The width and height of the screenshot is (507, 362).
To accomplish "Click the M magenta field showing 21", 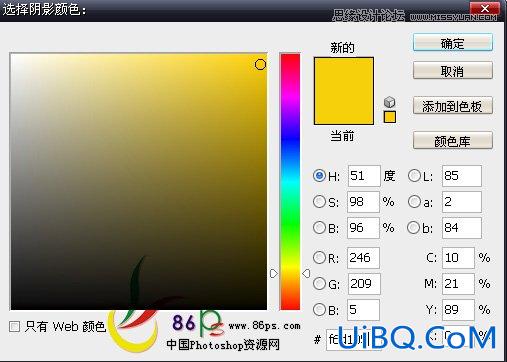I will pos(458,283).
